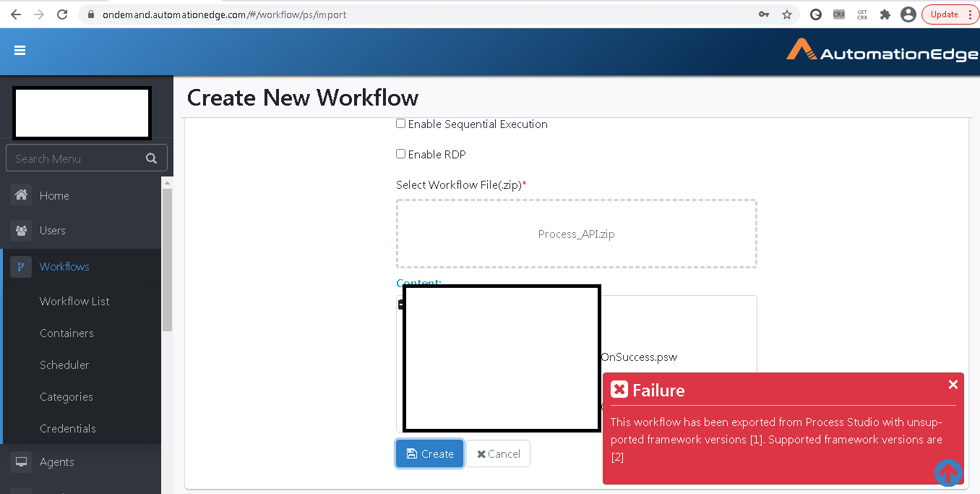Image resolution: width=980 pixels, height=494 pixels.
Task: Click the Agents monitor icon
Action: tap(21, 461)
